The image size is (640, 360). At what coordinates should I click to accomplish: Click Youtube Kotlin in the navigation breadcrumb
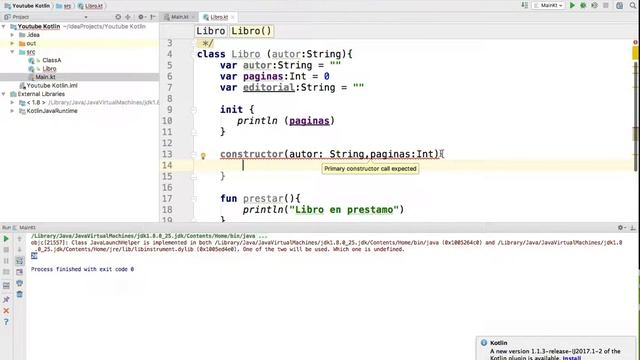coord(27,6)
